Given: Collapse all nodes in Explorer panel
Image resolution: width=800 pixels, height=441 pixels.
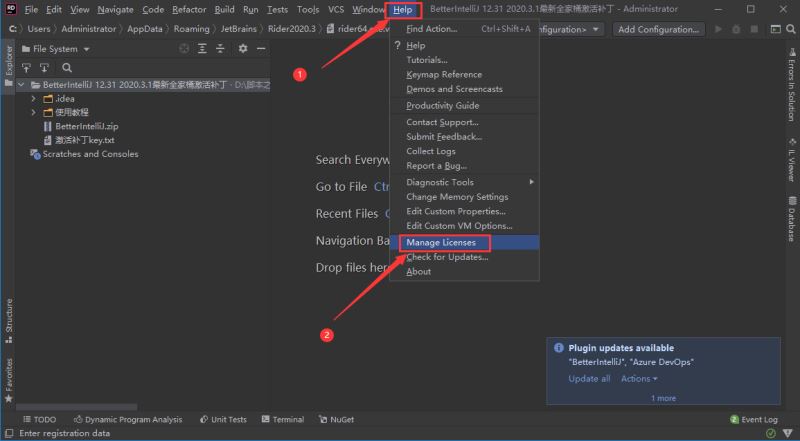Looking at the screenshot, I should 220,49.
